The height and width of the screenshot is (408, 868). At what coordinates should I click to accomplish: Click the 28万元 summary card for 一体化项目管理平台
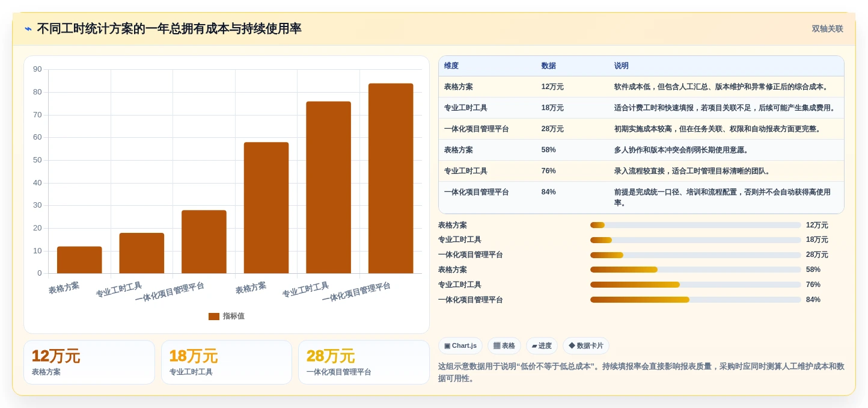click(x=364, y=362)
